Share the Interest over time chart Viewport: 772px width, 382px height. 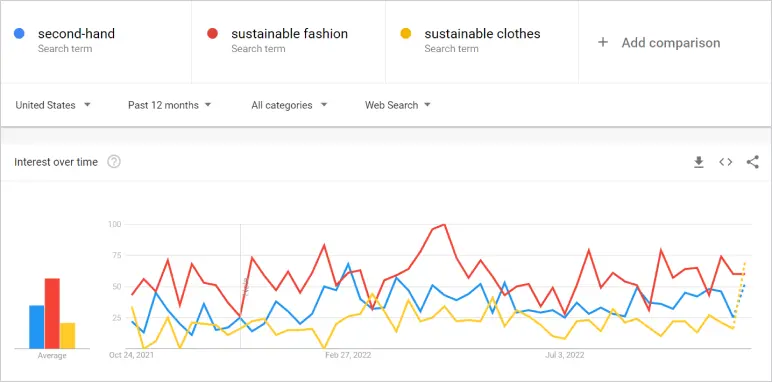[x=752, y=162]
